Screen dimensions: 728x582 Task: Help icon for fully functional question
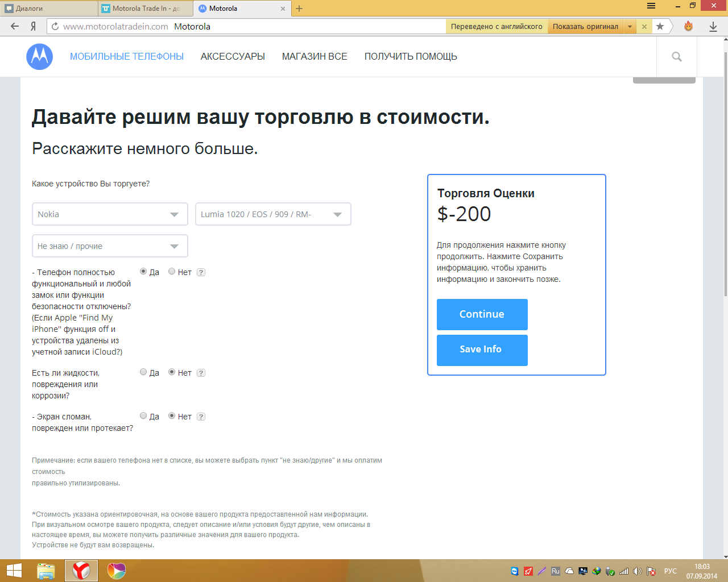[201, 272]
